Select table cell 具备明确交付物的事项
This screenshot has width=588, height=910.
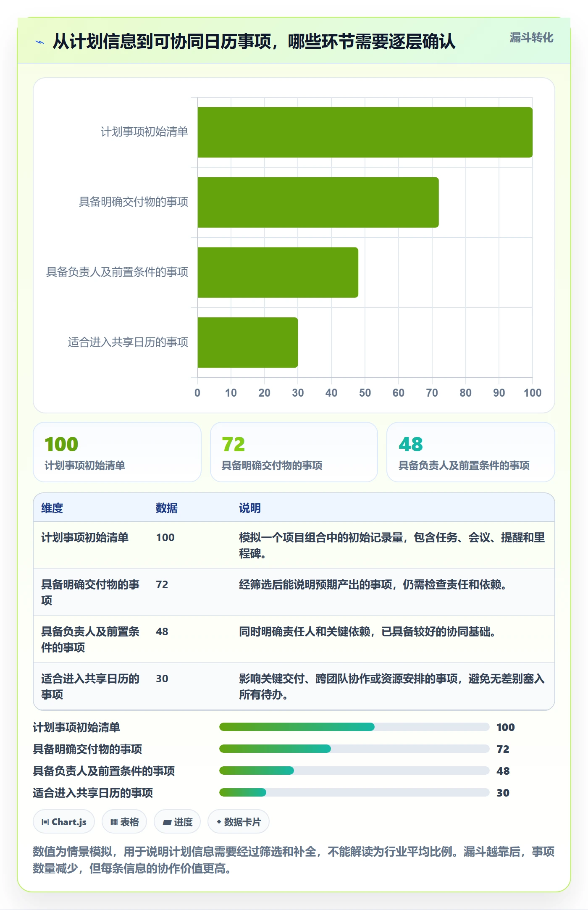click(x=91, y=592)
